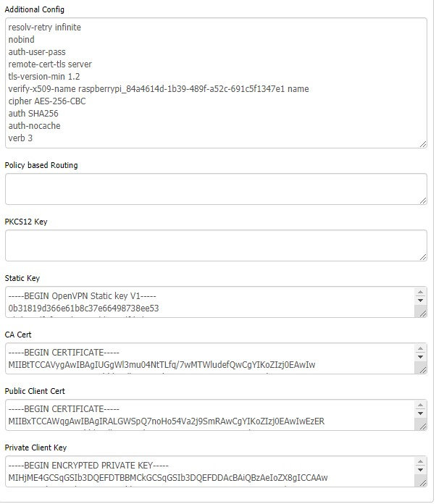Image resolution: width=444 pixels, height=504 pixels.
Task: Click CA Cert scroll down arrow
Action: pos(421,358)
